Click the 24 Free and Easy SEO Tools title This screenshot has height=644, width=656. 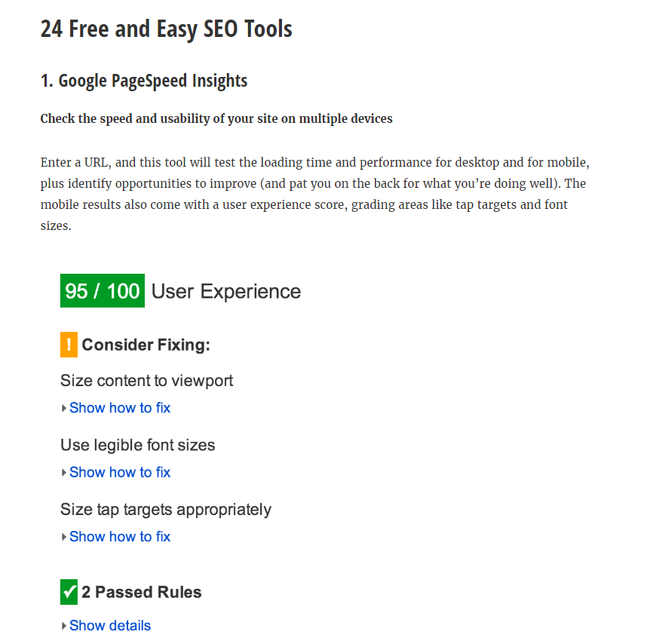tap(167, 29)
